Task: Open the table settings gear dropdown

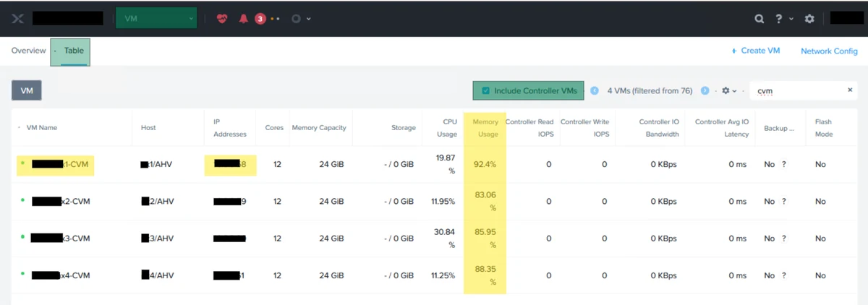Action: coord(729,91)
